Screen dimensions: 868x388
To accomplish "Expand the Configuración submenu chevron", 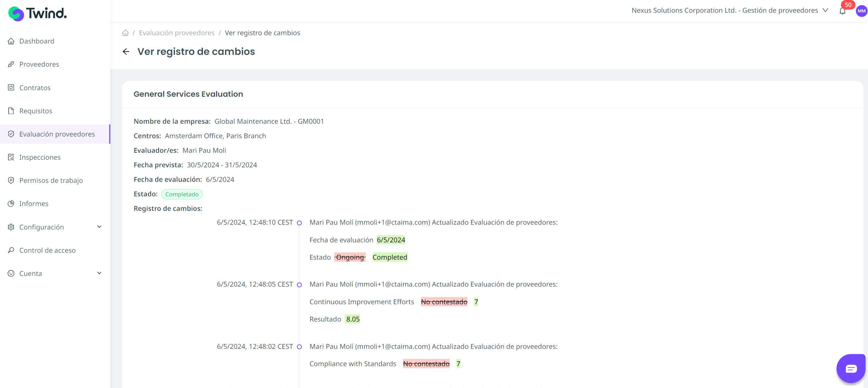I will click(x=99, y=227).
